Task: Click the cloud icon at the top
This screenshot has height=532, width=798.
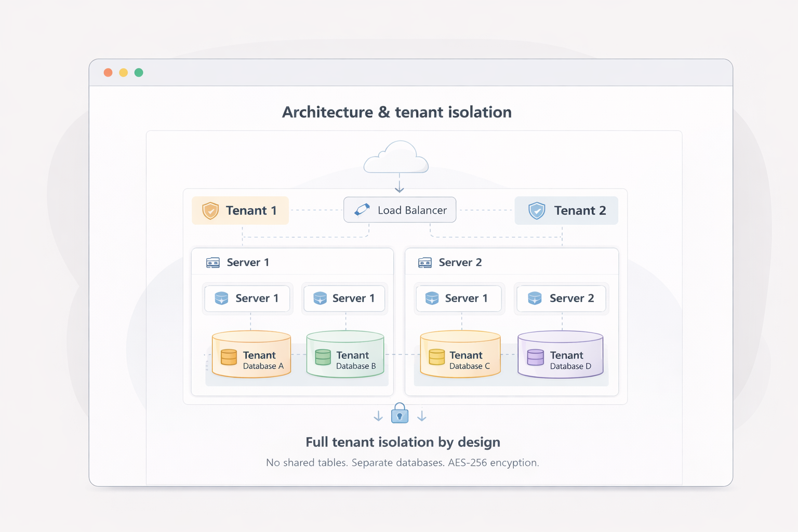Action: click(396, 157)
